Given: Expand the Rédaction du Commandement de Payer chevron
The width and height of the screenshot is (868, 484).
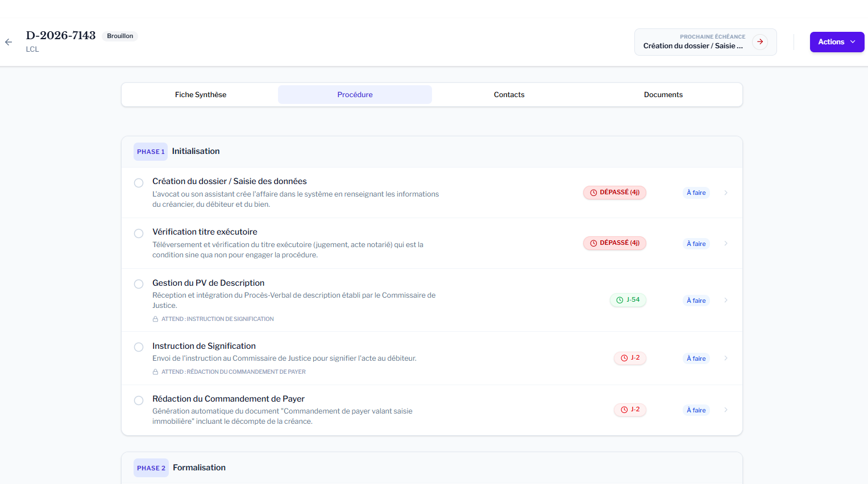Looking at the screenshot, I should click(726, 410).
